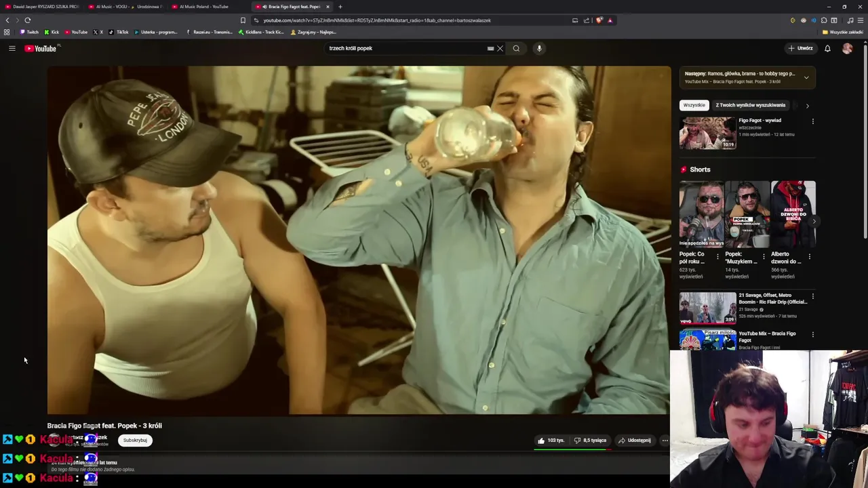Viewport: 868px width, 488px height.
Task: Bookmark this page icon in the address bar
Action: click(x=243, y=20)
